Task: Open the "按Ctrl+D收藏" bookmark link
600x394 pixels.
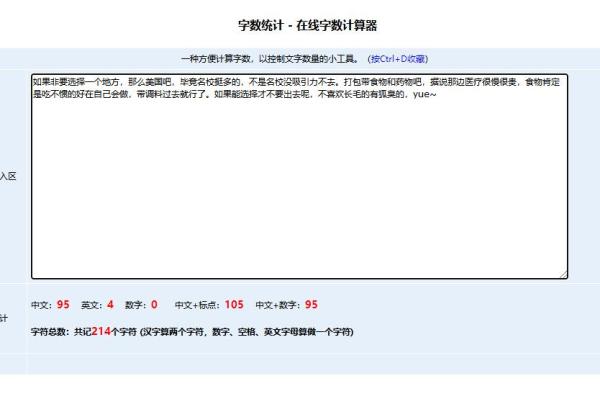Action: (x=398, y=59)
